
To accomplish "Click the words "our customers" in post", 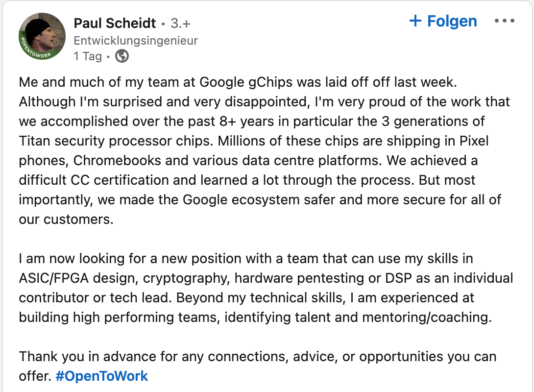I will [x=66, y=219].
